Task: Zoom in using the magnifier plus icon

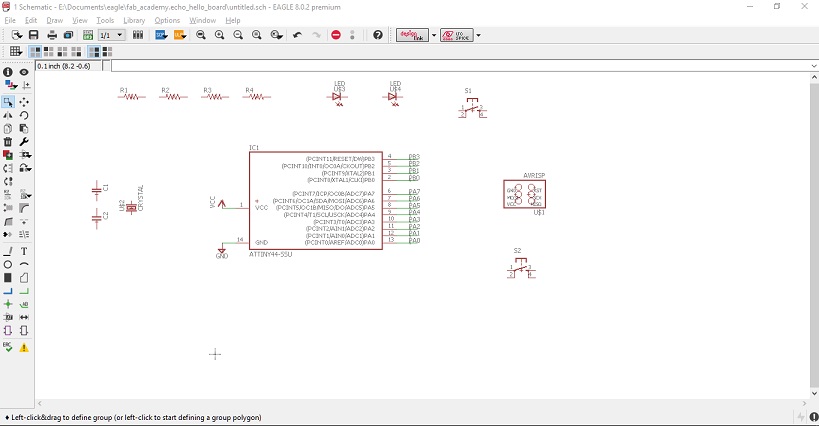Action: (219, 35)
